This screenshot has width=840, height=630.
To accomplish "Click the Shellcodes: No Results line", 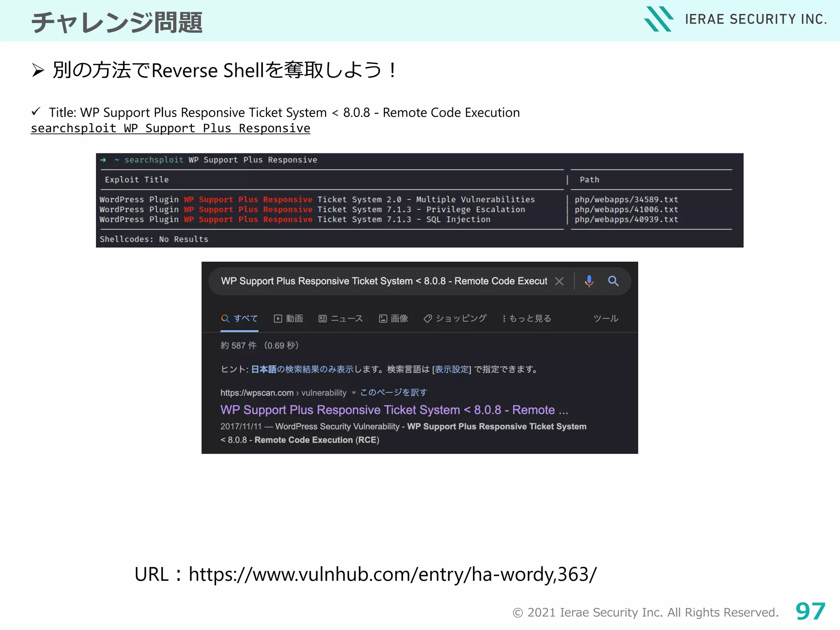I will tap(154, 239).
